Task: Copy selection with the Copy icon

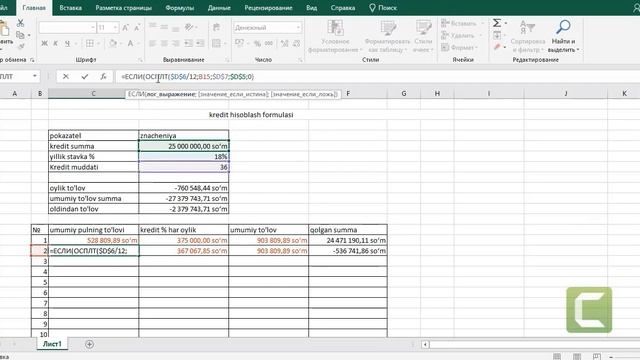Action: (20, 36)
